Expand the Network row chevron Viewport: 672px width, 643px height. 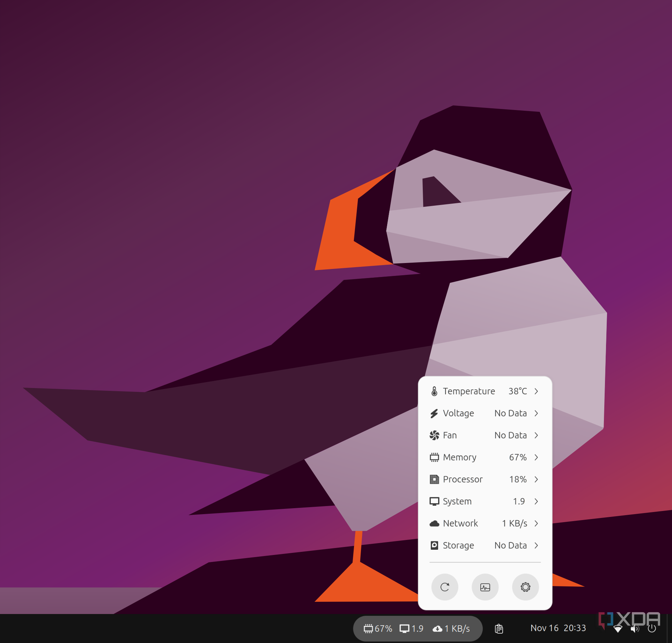[536, 523]
